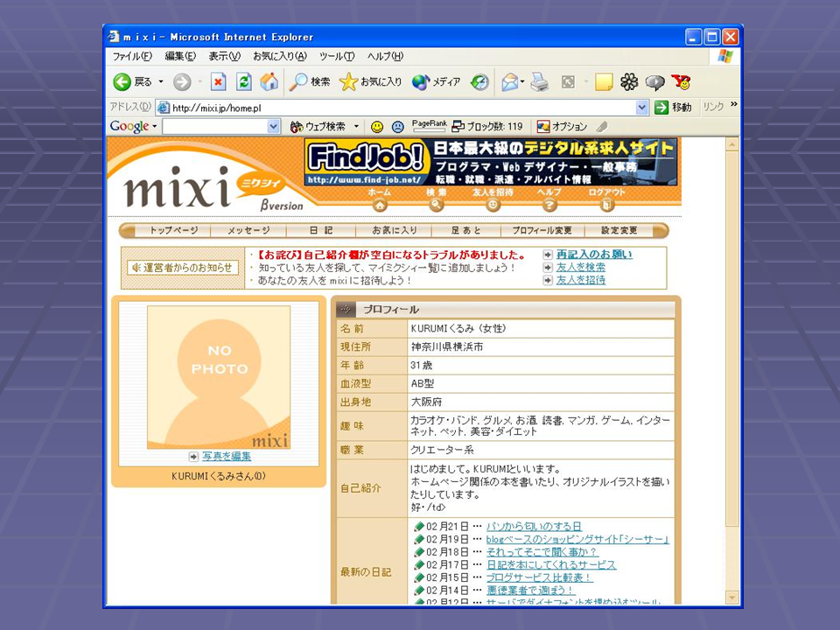This screenshot has width=840, height=630.
Task: Switch to the mixi 日記 tab
Action: coord(321,230)
